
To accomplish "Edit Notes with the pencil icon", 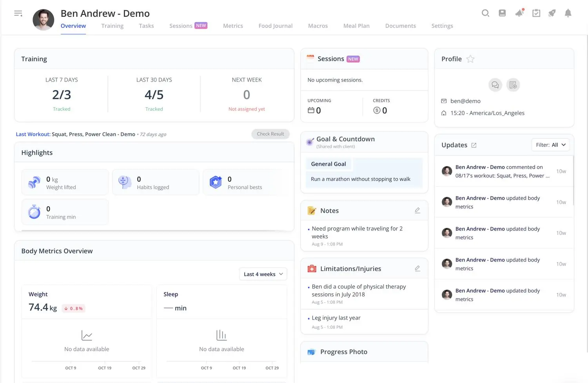I will (x=417, y=211).
